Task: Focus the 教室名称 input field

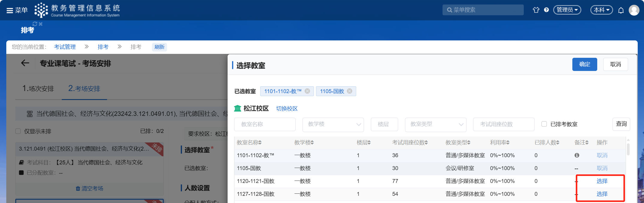Action: pyautogui.click(x=265, y=124)
